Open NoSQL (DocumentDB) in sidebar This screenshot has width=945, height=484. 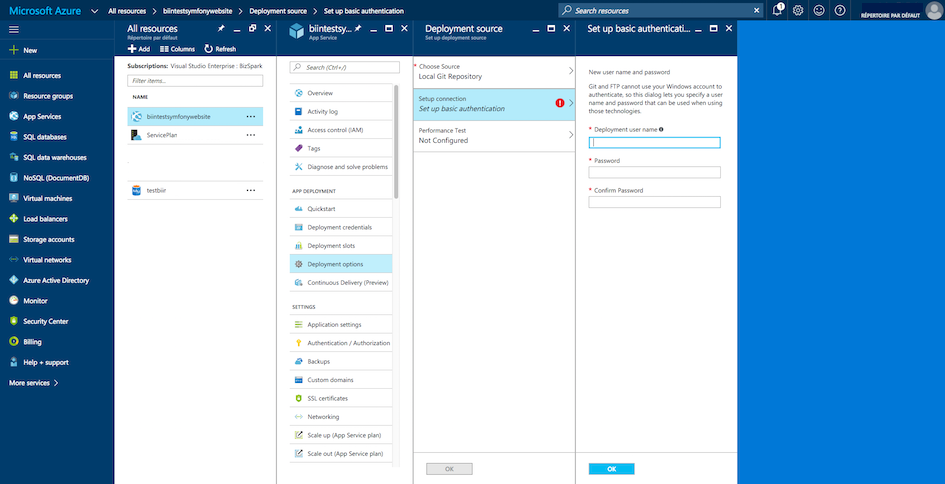pos(57,178)
